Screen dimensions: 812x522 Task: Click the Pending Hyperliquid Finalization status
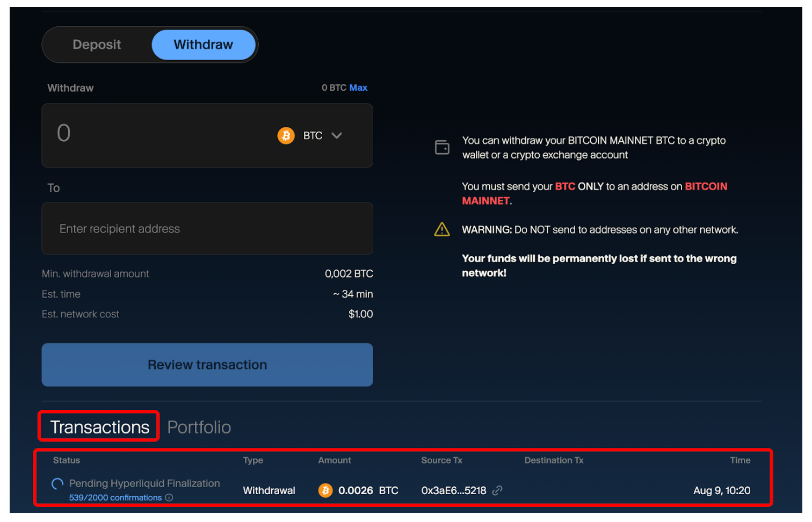tap(144, 483)
